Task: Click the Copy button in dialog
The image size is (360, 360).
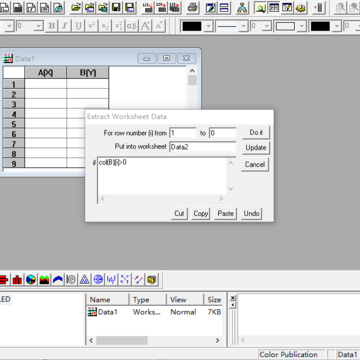Action: [201, 213]
